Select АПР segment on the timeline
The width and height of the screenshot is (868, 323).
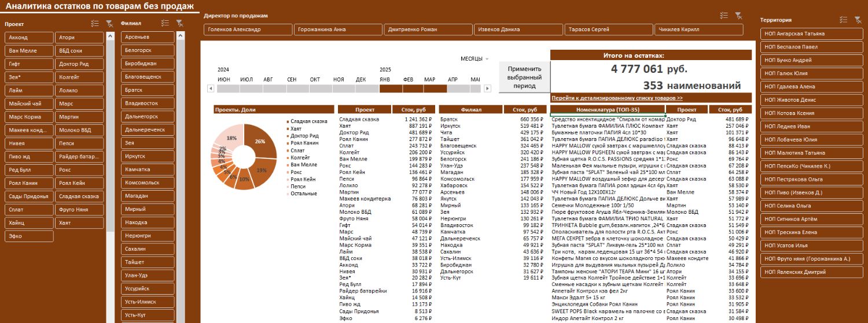tap(458, 88)
